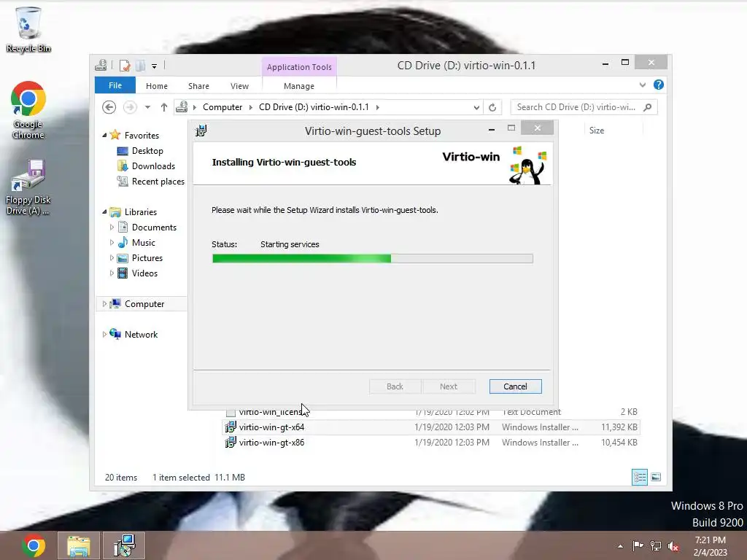This screenshot has height=560, width=747.
Task: Switch to the Home ribbon tab
Action: (x=157, y=86)
